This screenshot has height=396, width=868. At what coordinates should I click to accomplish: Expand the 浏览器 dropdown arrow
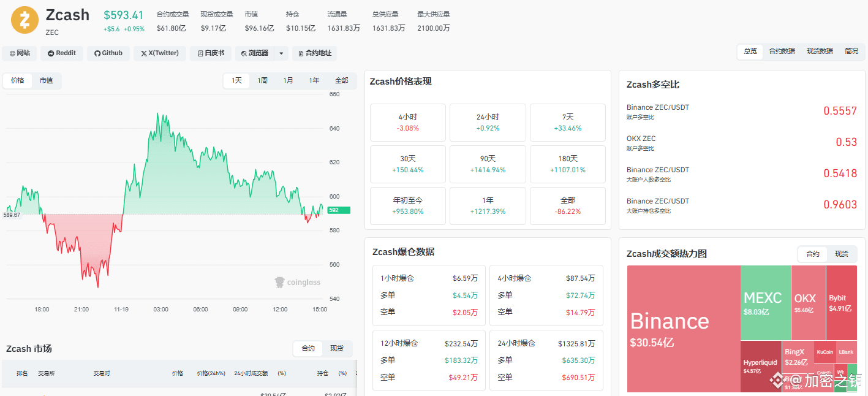(x=281, y=53)
